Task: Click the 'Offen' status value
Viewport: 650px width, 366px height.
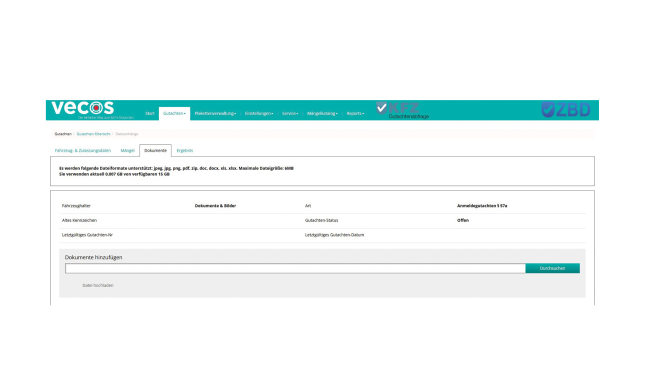Action: tap(463, 221)
